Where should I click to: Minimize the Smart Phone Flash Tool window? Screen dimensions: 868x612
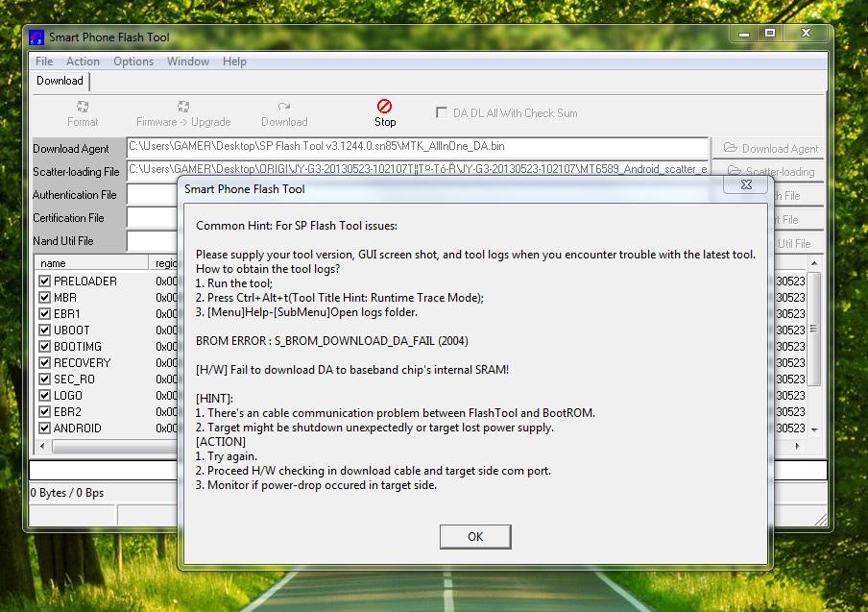click(743, 34)
